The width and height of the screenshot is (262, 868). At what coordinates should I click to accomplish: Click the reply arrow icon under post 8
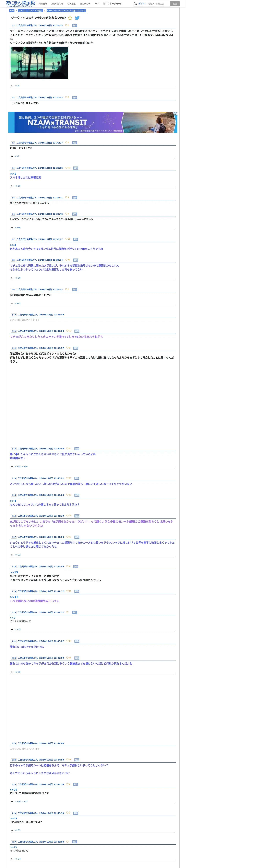coord(12,278)
